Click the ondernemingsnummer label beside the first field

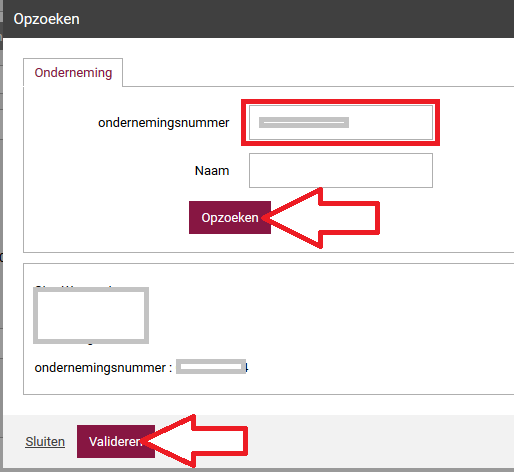pos(163,123)
